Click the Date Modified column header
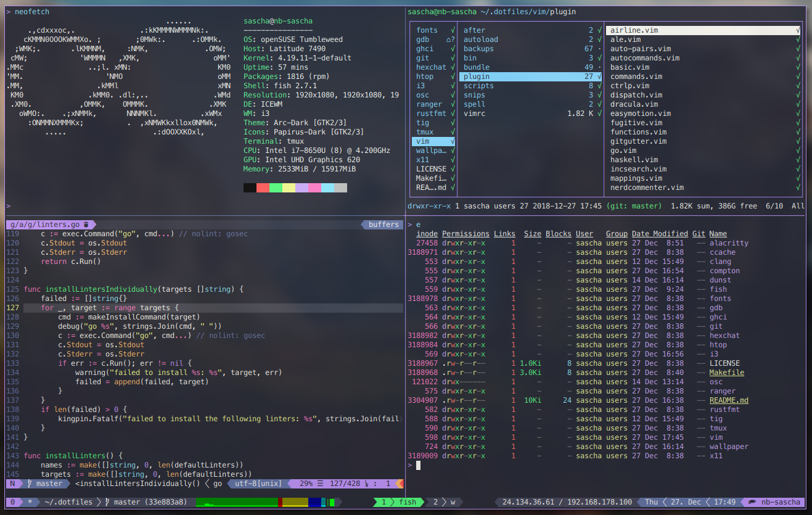 660,234
